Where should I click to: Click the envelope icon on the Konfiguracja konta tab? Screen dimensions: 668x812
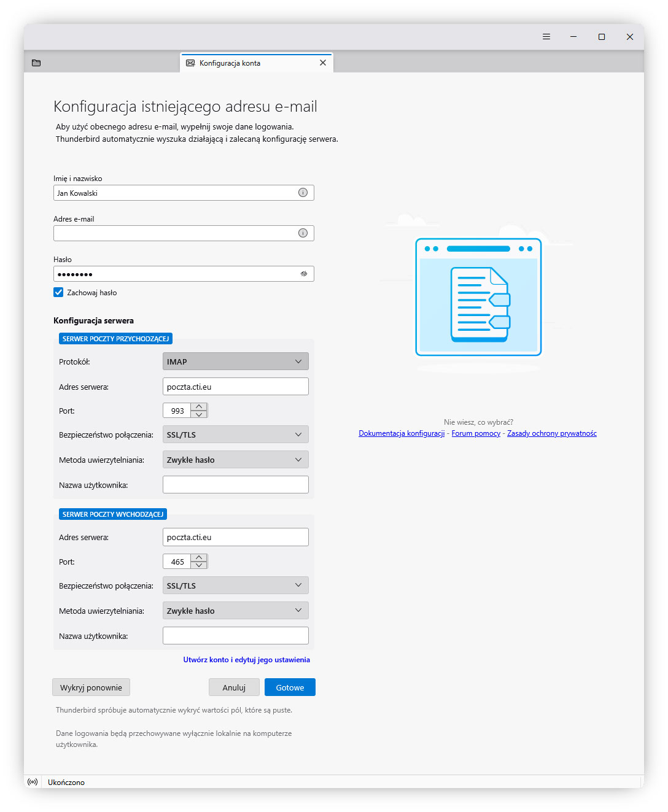190,62
